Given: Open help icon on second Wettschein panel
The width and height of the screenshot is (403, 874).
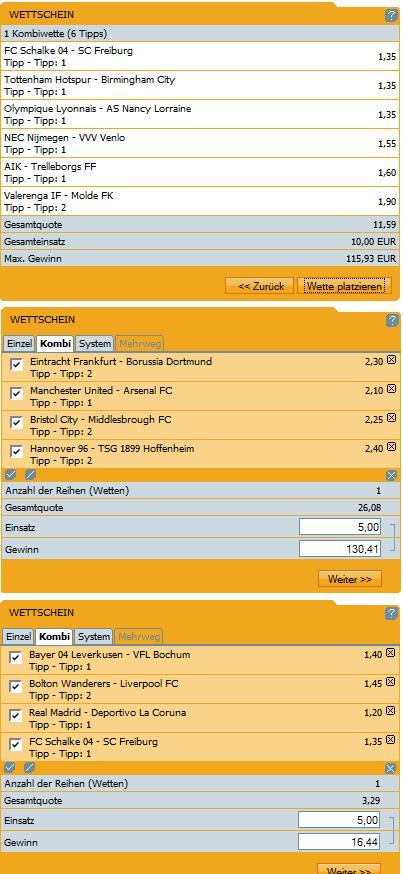Looking at the screenshot, I should point(391,321).
